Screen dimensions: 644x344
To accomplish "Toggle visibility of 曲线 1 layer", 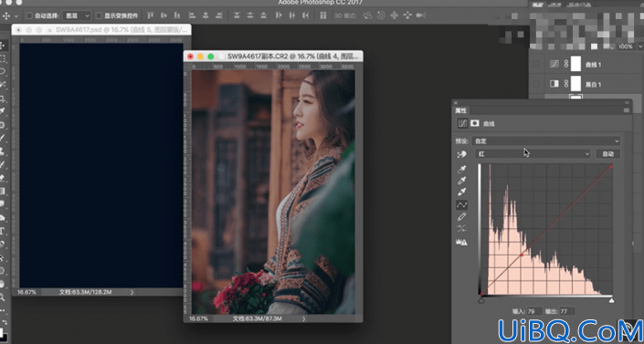I will pyautogui.click(x=536, y=64).
